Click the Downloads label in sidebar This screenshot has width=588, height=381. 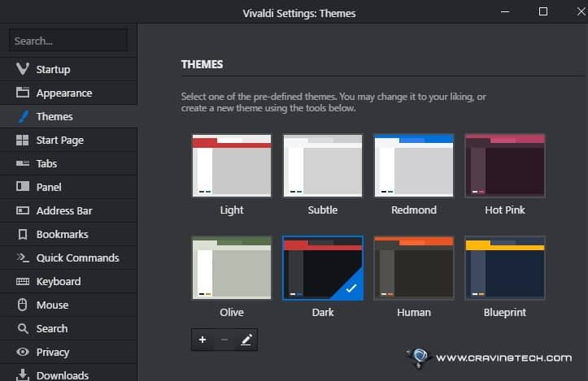pyautogui.click(x=63, y=375)
